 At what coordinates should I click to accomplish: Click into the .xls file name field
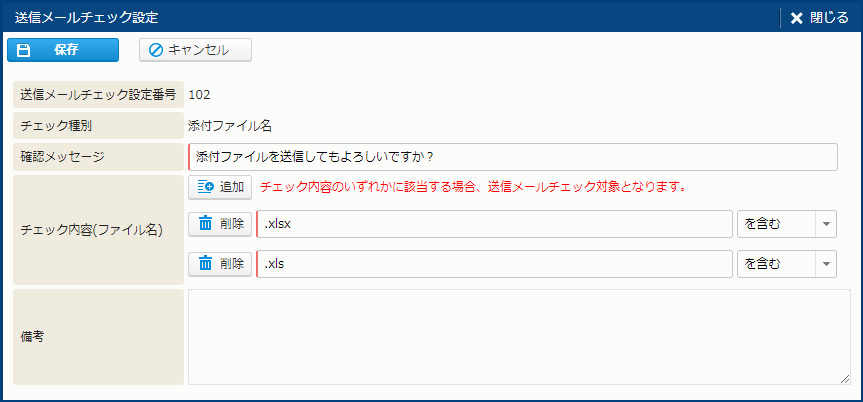coord(494,264)
